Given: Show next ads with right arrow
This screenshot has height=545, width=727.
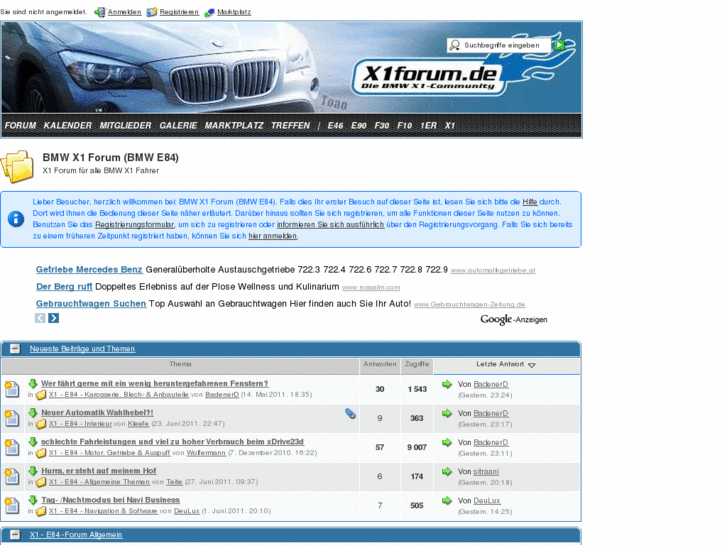Looking at the screenshot, I should click(x=54, y=318).
